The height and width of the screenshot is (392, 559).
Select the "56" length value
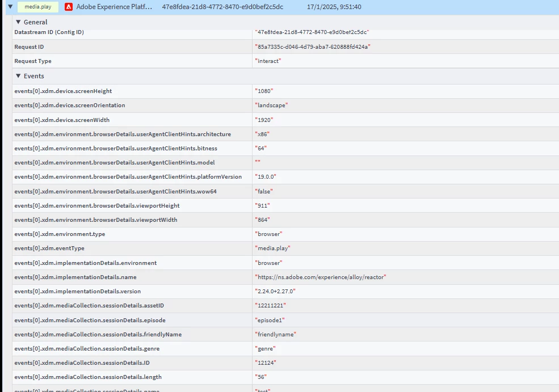(260, 377)
